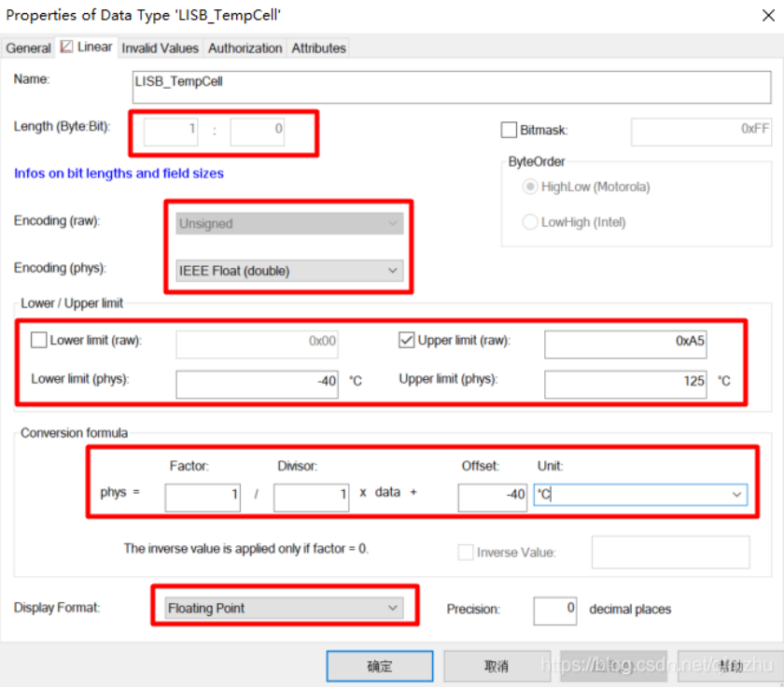Switch to the Authorization tab
The width and height of the screenshot is (784, 688).
tap(245, 49)
